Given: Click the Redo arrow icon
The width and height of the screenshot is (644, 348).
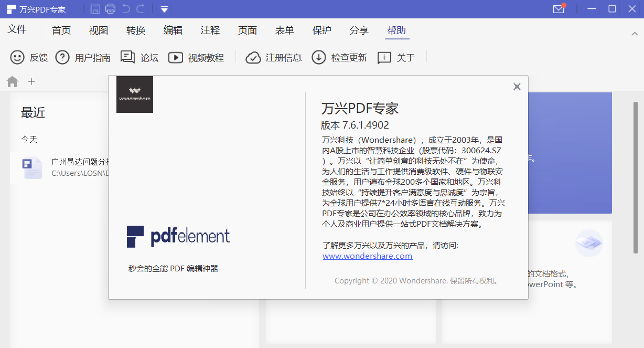Looking at the screenshot, I should point(141,8).
